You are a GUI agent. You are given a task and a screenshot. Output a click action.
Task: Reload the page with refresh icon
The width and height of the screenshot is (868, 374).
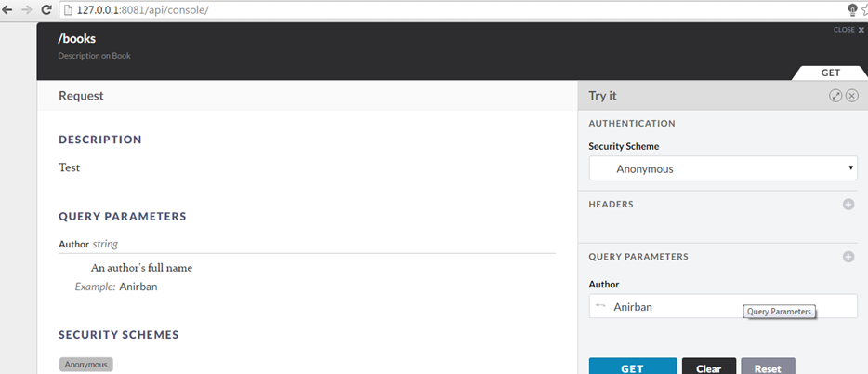point(46,10)
